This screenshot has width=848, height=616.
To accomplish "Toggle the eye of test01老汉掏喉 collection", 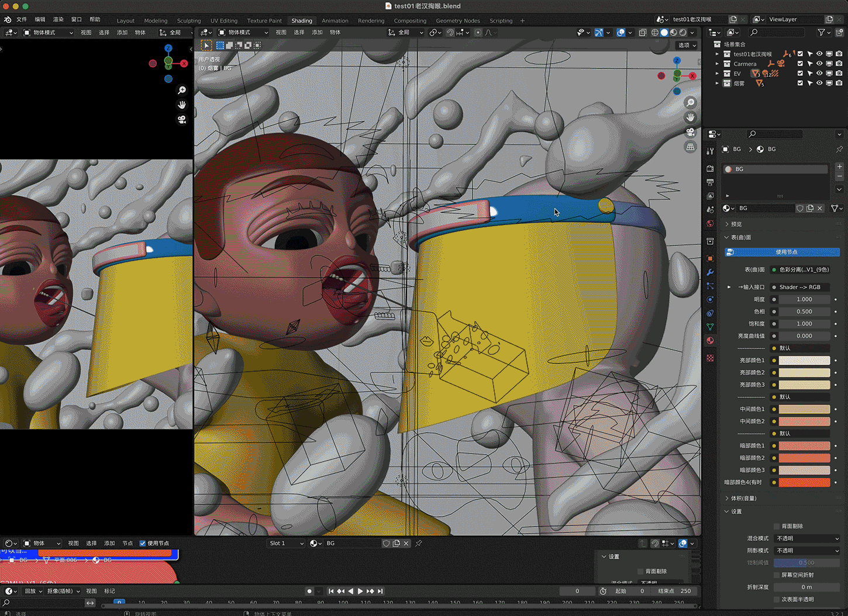I will pyautogui.click(x=819, y=54).
